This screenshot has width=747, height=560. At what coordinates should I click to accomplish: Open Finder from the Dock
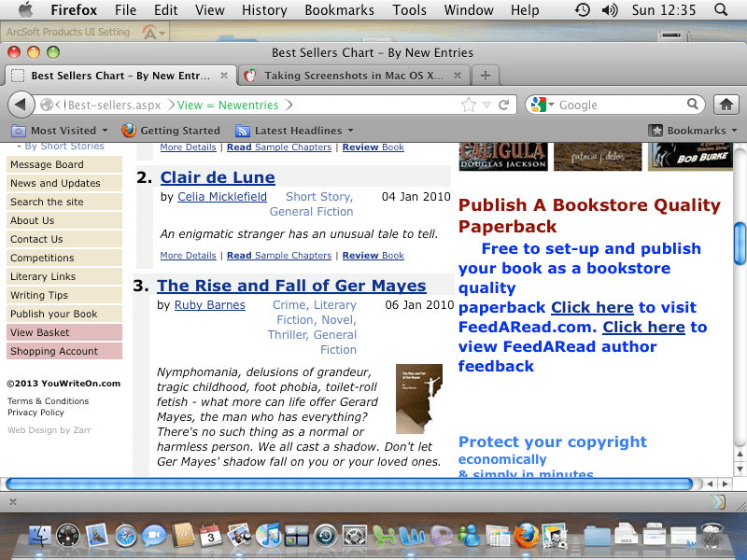39,535
